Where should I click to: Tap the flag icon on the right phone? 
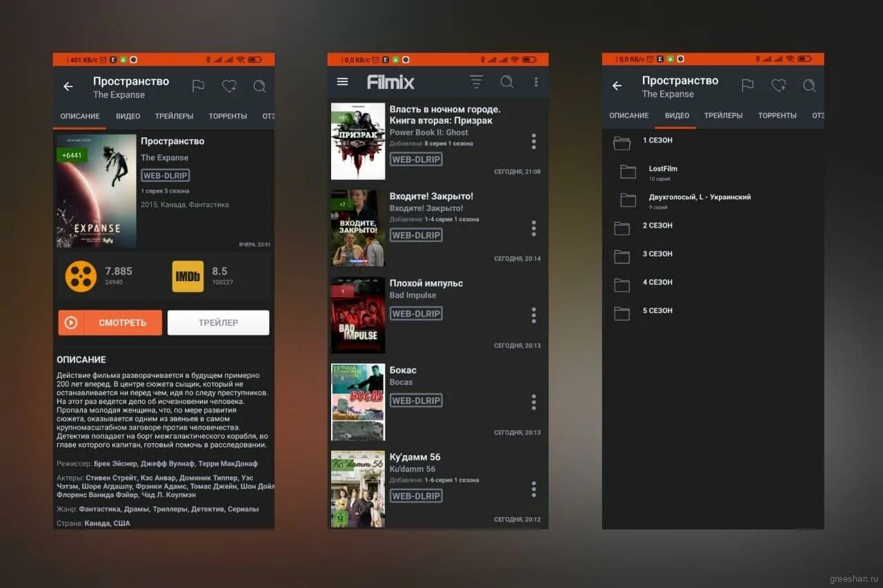pos(747,85)
